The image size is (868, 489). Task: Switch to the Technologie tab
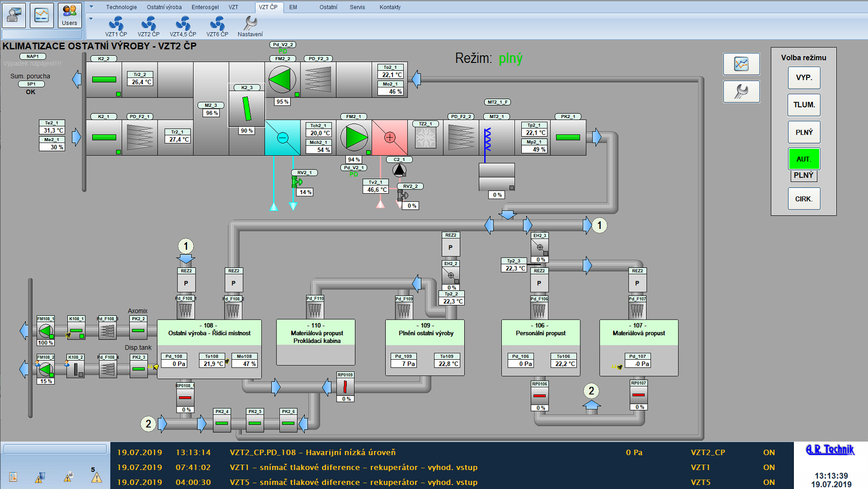pyautogui.click(x=121, y=7)
